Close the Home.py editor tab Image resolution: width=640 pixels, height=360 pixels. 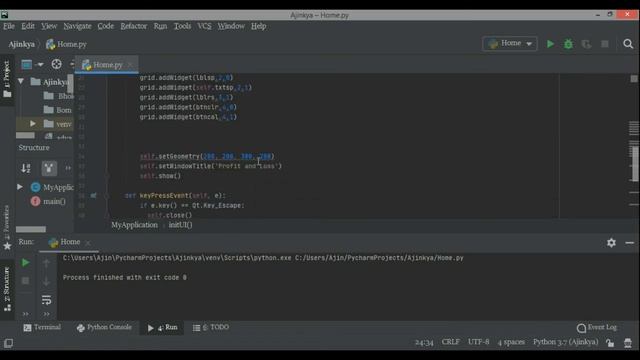tap(131, 64)
